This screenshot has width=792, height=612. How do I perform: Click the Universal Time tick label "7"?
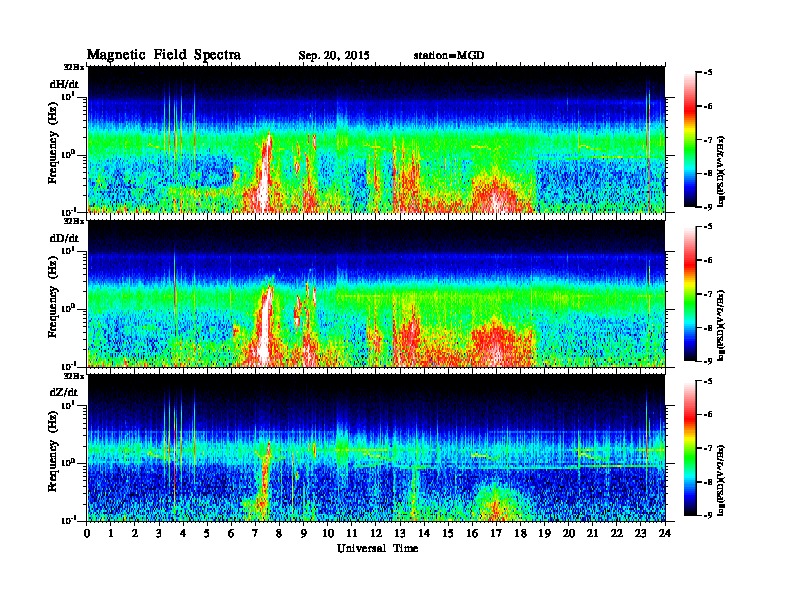pyautogui.click(x=255, y=534)
